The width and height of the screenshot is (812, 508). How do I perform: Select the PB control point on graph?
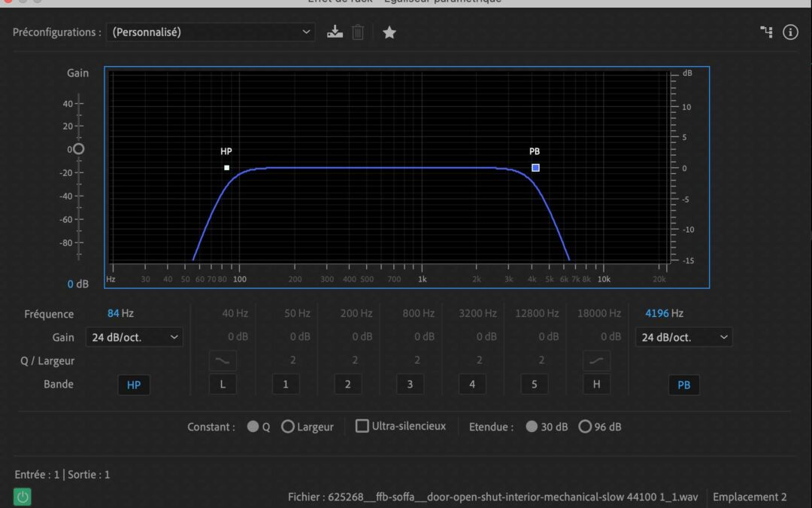pos(535,168)
